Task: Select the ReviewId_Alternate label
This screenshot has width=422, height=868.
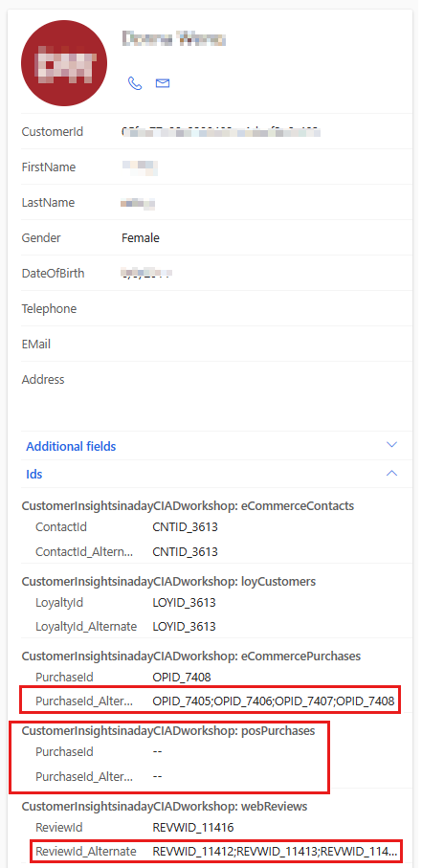Action: (85, 852)
